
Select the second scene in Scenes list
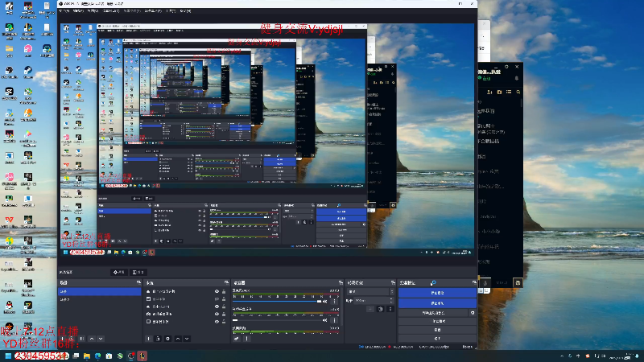(100, 299)
